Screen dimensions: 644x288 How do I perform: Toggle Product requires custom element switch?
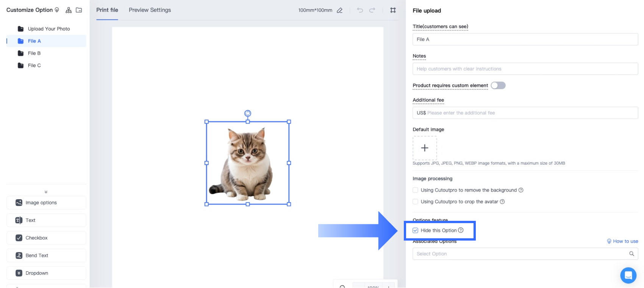tap(498, 85)
